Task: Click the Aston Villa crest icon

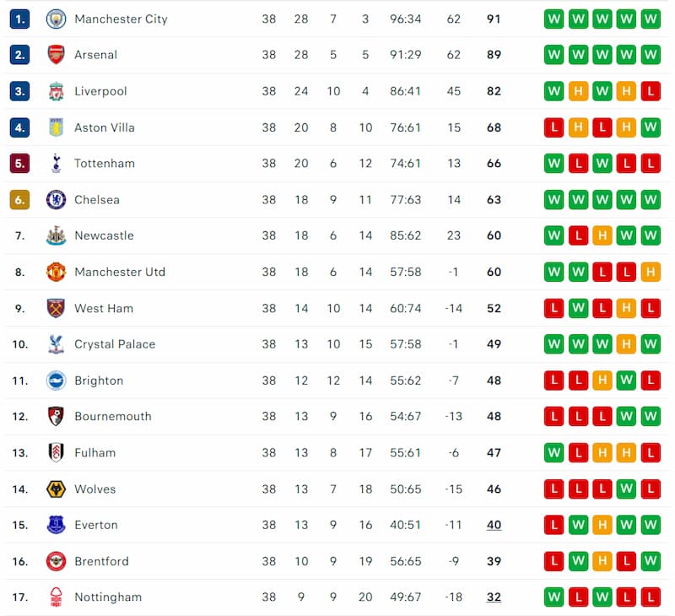Action: pyautogui.click(x=56, y=127)
